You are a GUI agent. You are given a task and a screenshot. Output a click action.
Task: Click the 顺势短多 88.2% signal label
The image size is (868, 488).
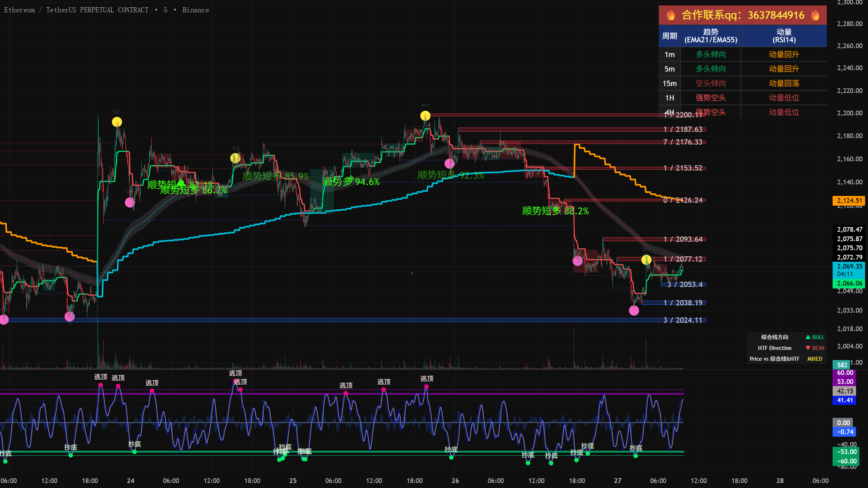tap(556, 211)
